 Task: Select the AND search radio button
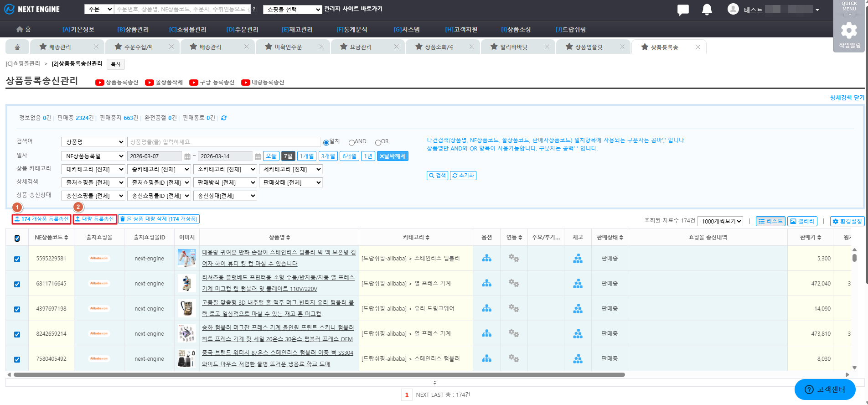[x=351, y=142]
